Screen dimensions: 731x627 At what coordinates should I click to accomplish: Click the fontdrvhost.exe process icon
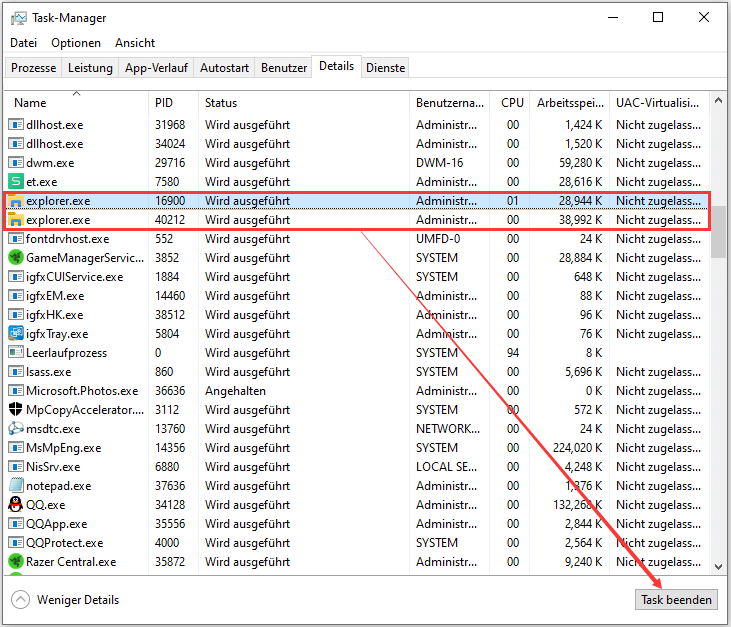16,239
